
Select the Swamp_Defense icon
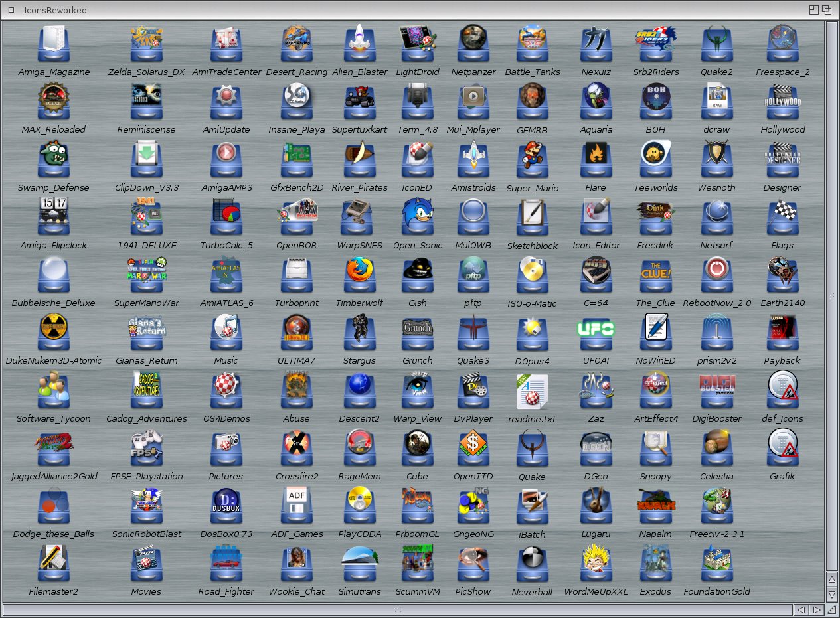54,160
